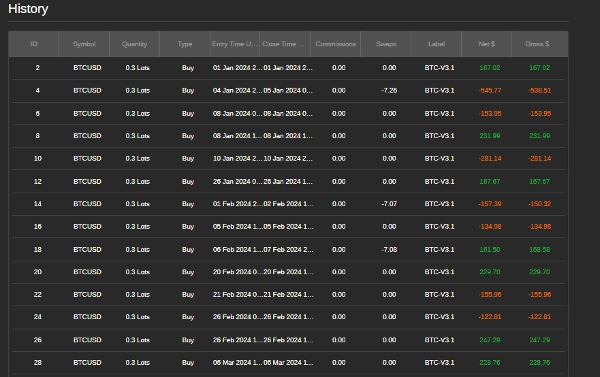Select the ID cell of trade 20
Screen dimensions: 600x377
tap(38, 272)
